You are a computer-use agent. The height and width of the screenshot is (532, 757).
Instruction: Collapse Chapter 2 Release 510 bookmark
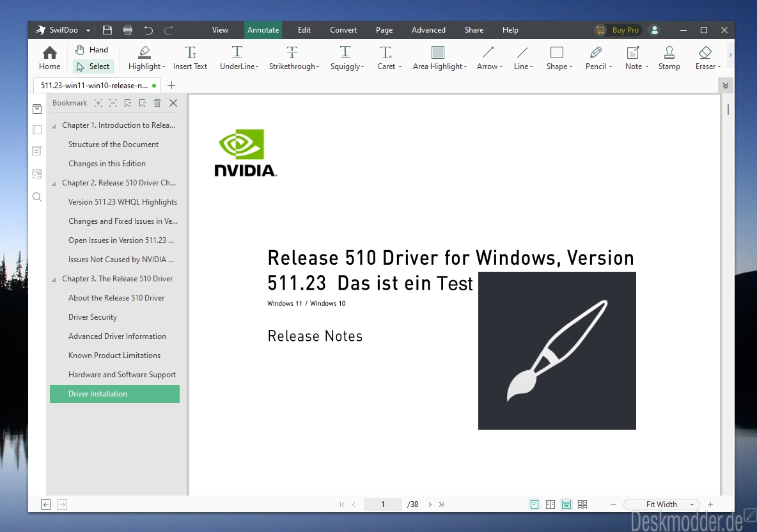[54, 184]
